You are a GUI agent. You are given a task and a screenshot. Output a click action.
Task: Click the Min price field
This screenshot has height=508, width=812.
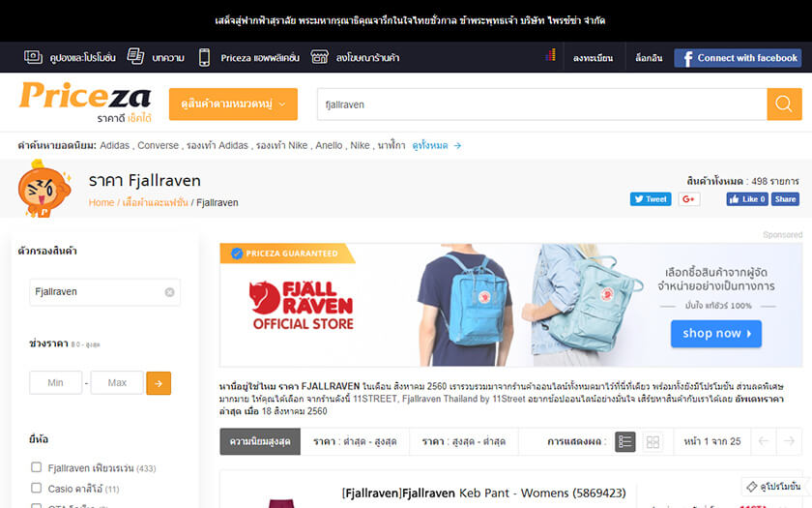(56, 382)
